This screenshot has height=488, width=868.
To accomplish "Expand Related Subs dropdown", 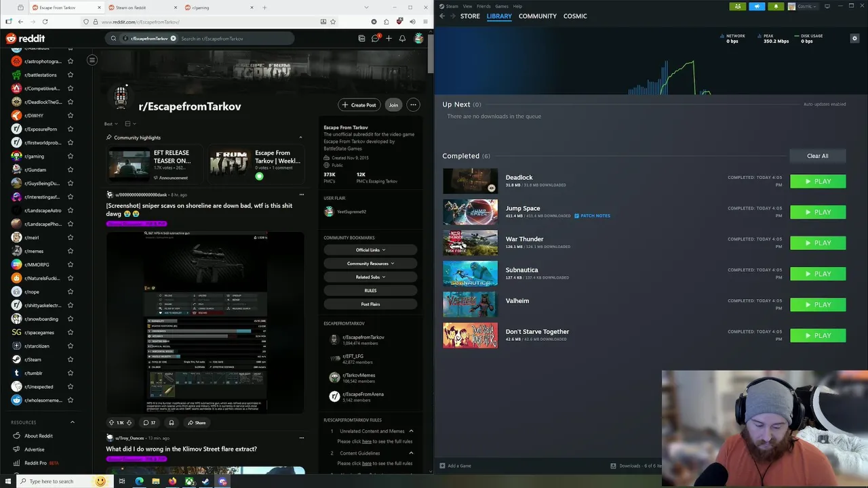I will tap(370, 277).
